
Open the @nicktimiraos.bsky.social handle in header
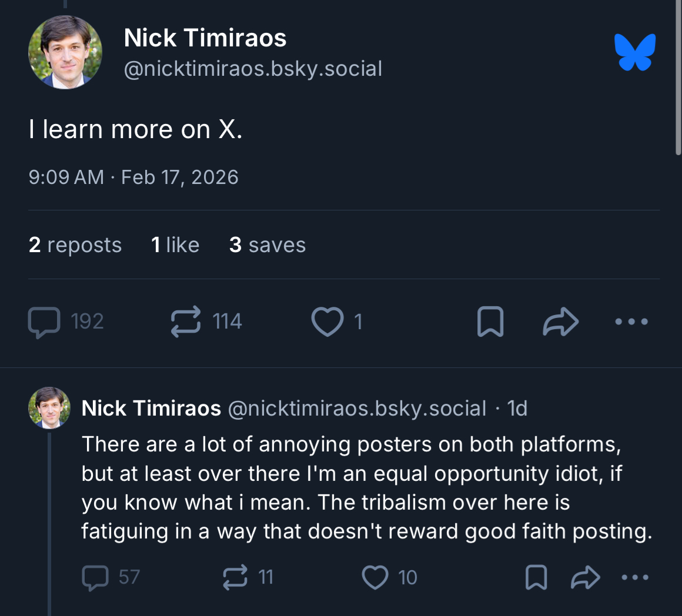click(253, 69)
